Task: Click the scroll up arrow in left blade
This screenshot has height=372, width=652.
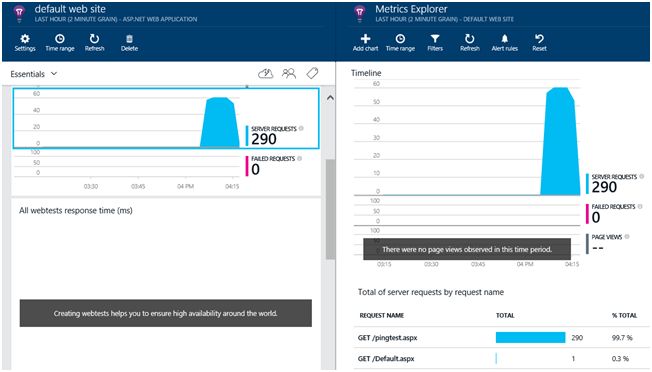Action: 330,98
